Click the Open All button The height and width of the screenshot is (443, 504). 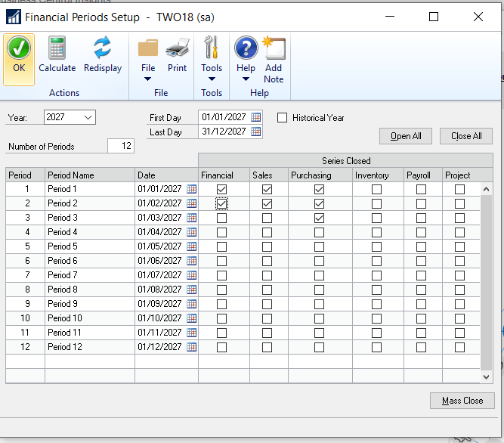[x=406, y=136]
